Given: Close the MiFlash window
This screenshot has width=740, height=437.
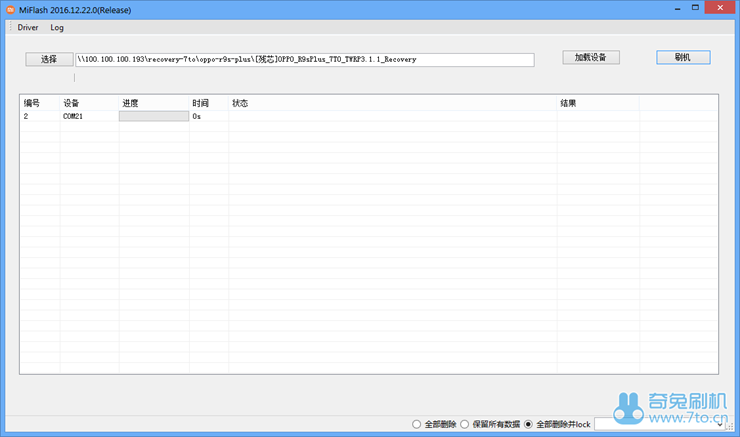Looking at the screenshot, I should 720,8.
